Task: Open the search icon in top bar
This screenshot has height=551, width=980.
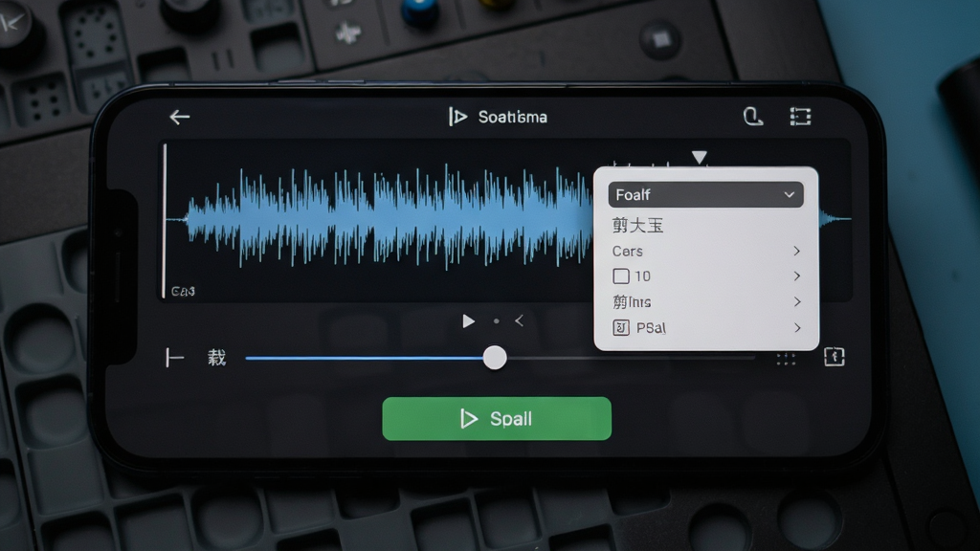Action: [x=752, y=116]
